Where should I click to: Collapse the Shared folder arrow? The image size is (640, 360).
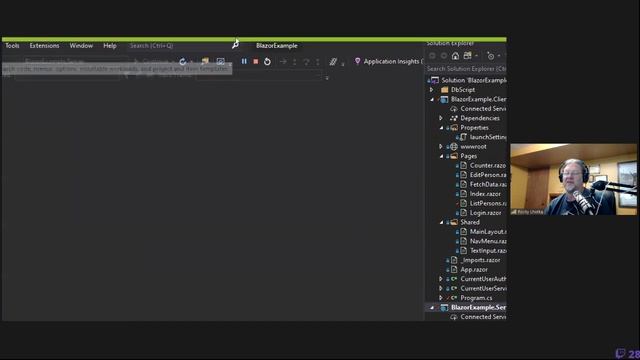pyautogui.click(x=441, y=222)
